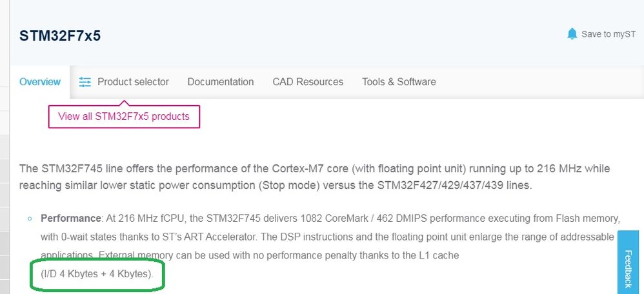Click the circled I/D 4 Kbytes text

tap(97, 274)
